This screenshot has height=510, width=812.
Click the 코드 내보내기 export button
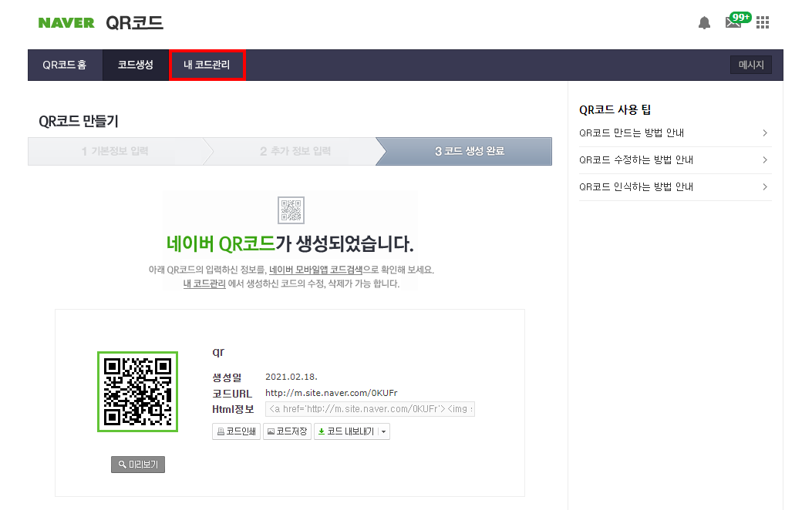[x=346, y=431]
